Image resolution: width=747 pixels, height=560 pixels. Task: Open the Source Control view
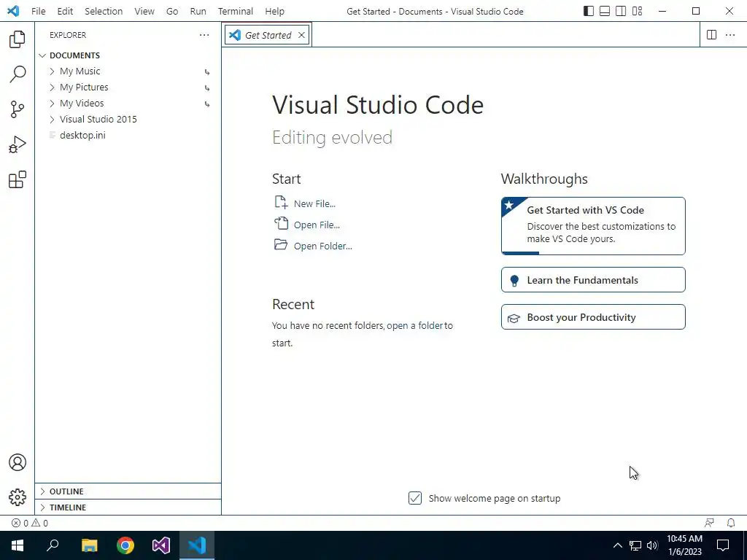tap(18, 109)
